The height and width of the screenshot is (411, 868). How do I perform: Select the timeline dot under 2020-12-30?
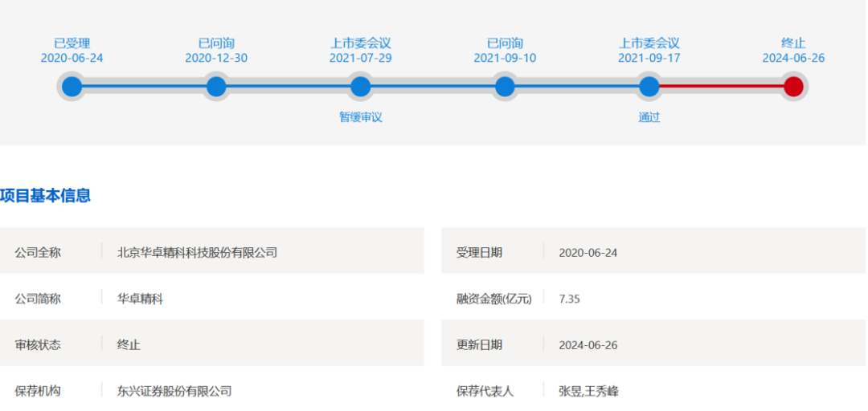tap(216, 87)
